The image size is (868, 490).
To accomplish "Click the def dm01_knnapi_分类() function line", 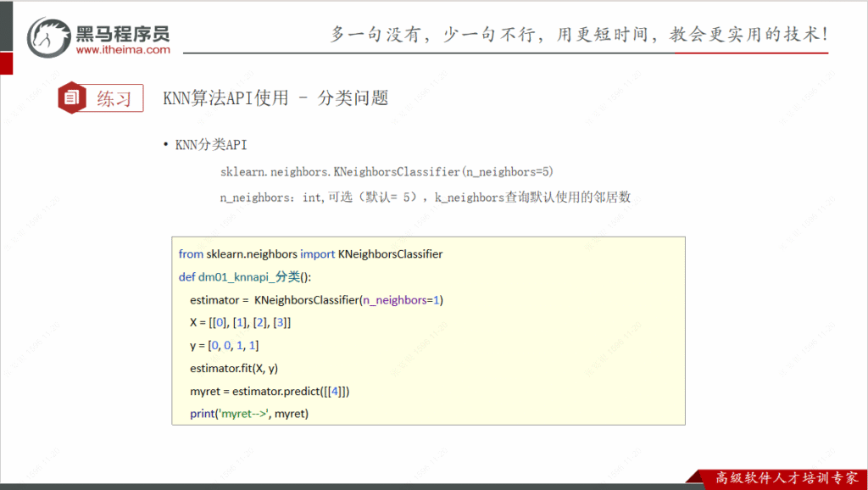I will pos(245,277).
